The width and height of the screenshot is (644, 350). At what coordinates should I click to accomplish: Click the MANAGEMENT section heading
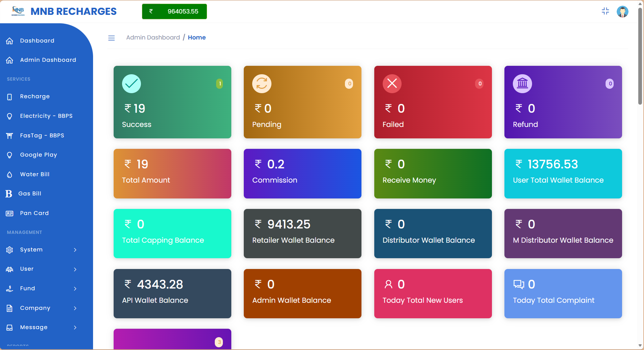coord(24,232)
